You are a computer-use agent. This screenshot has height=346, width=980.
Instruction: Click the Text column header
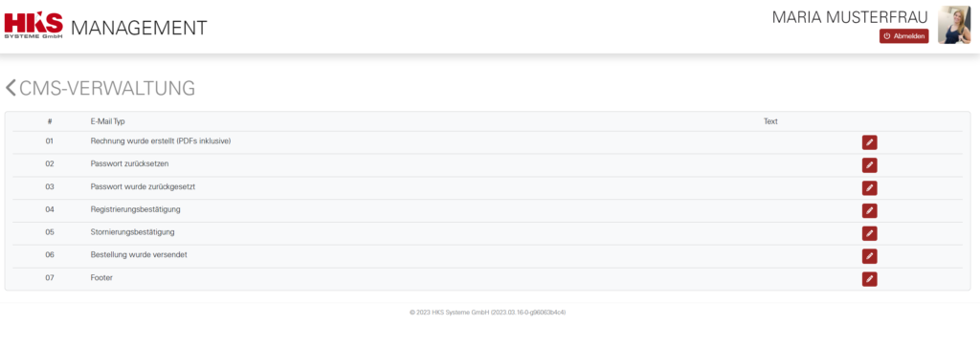click(x=770, y=121)
